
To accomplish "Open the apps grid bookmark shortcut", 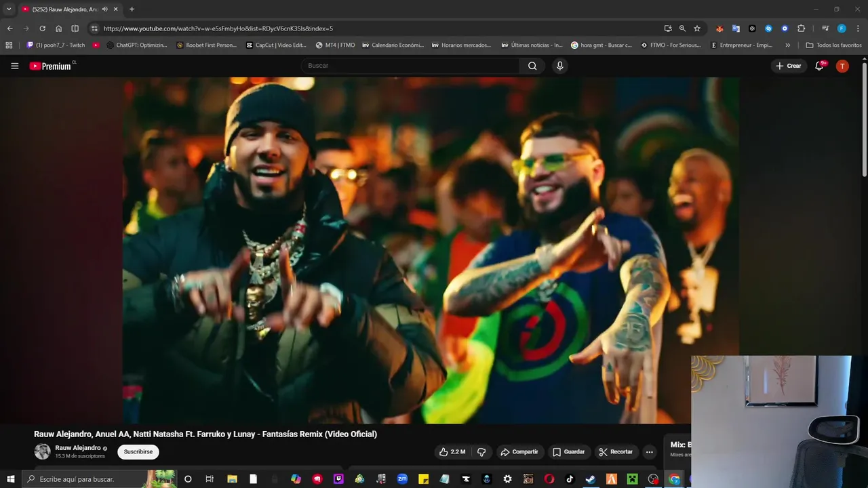I will pyautogui.click(x=9, y=45).
